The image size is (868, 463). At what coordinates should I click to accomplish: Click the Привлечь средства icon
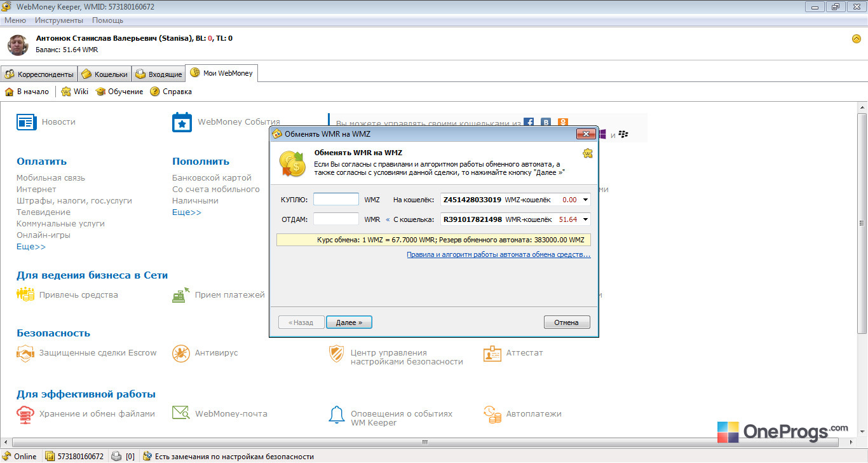(x=25, y=295)
